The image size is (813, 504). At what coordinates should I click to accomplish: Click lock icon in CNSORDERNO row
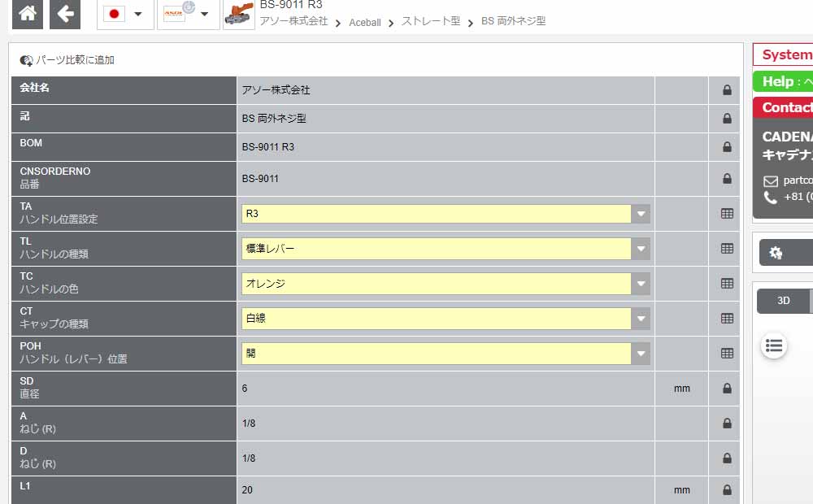[727, 179]
